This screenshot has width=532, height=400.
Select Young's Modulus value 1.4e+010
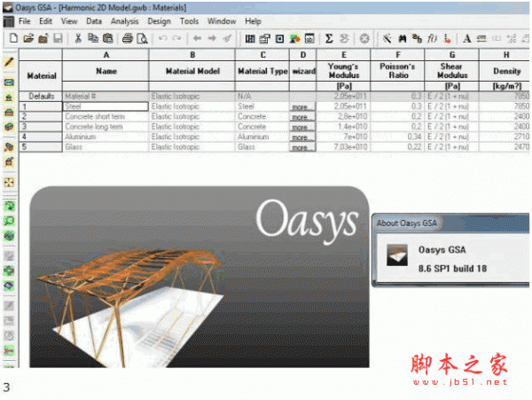(343, 127)
